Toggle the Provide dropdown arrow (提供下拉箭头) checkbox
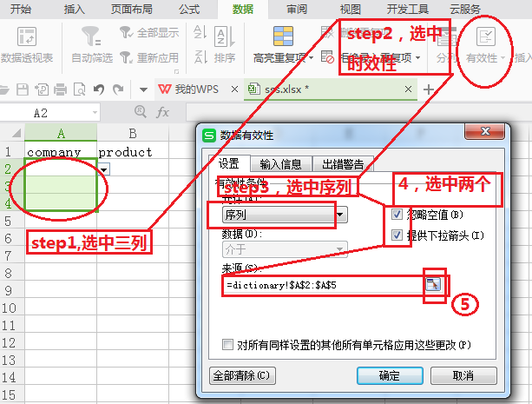This screenshot has width=532, height=404. pyautogui.click(x=397, y=235)
